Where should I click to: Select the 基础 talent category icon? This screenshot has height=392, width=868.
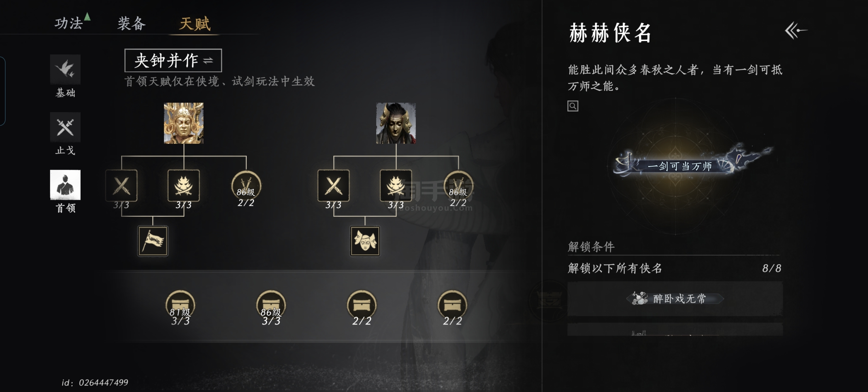[x=65, y=69]
